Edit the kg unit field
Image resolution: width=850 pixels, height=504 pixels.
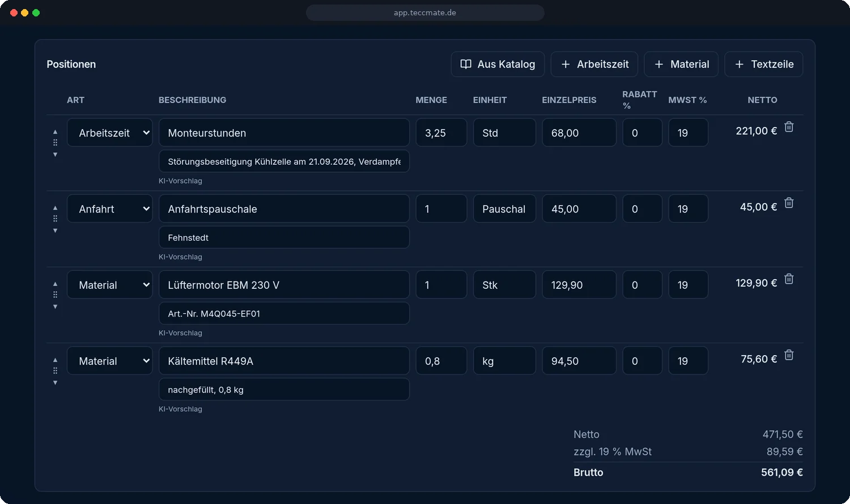click(504, 361)
